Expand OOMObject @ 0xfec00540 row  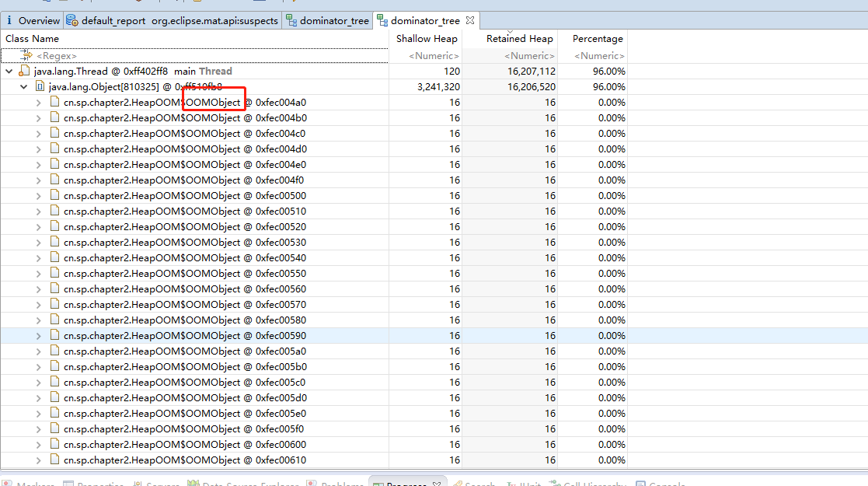38,257
